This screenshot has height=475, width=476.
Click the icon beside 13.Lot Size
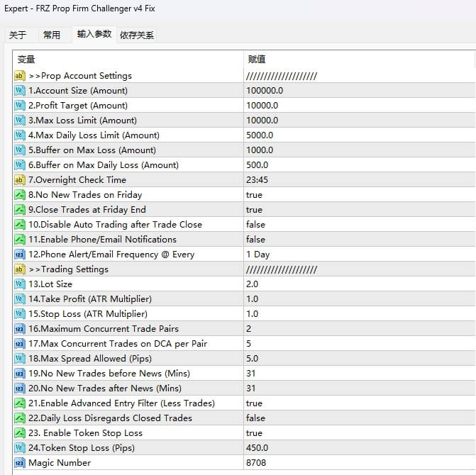pyautogui.click(x=20, y=284)
